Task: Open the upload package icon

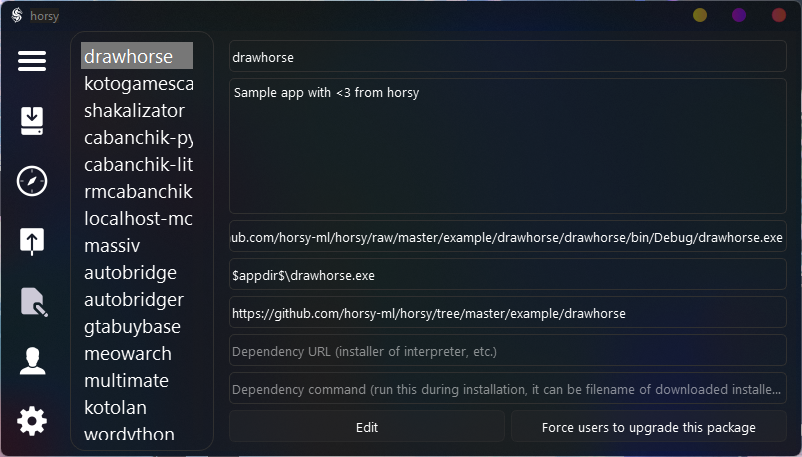Action: pyautogui.click(x=32, y=241)
